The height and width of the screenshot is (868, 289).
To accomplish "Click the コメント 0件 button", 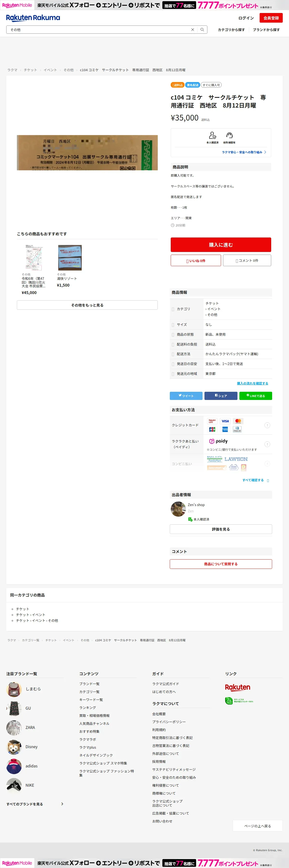I will [x=247, y=260].
